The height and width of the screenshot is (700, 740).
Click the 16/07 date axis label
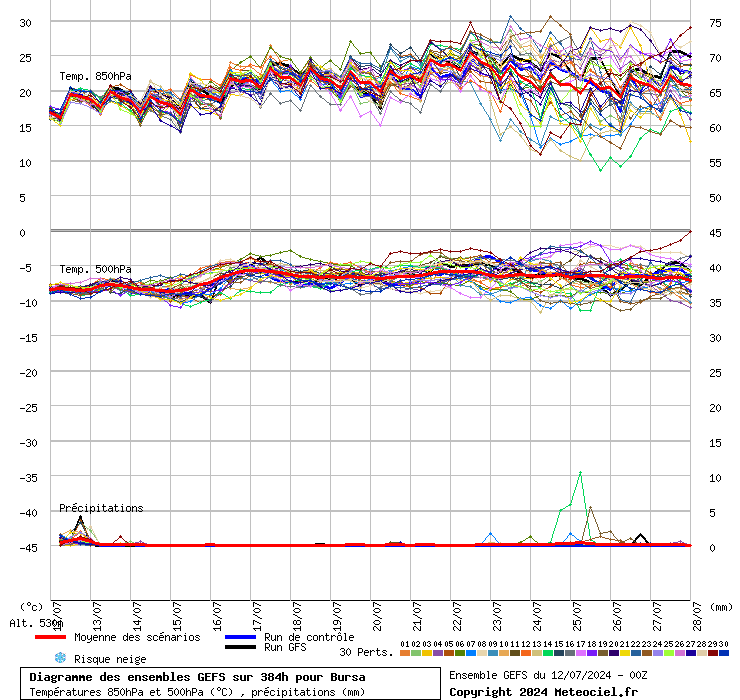click(217, 616)
